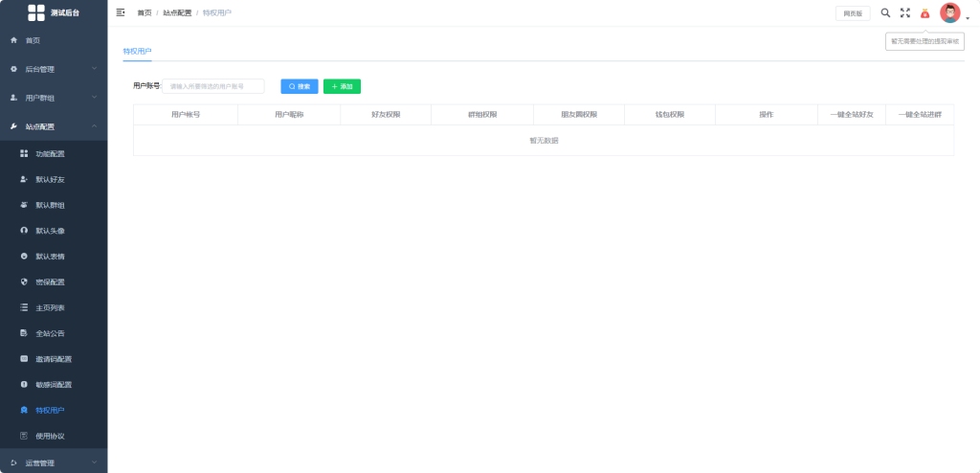Click the blue 搜索 button
Screen dimensions: 980x473
(x=300, y=86)
